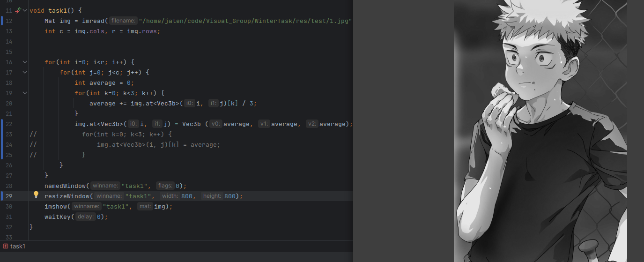The height and width of the screenshot is (262, 644).
Task: Click the blue change marker beside line 29
Action: point(2,196)
